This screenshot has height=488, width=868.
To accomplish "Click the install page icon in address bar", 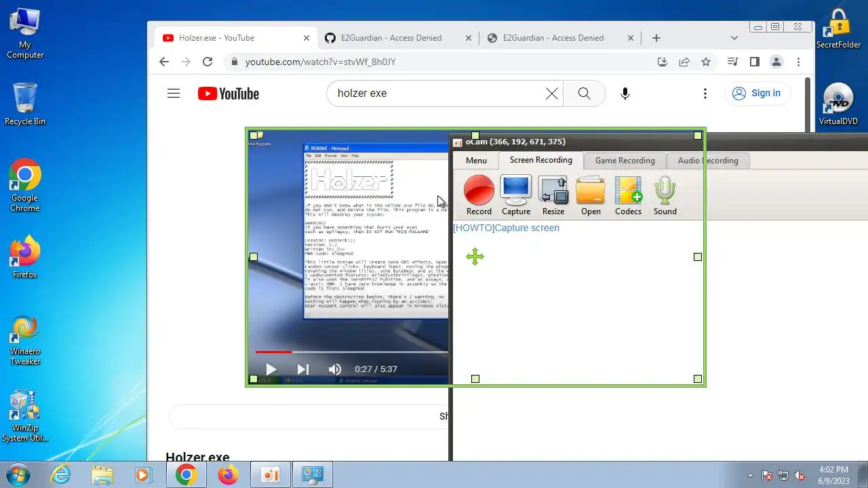I will pyautogui.click(x=663, y=62).
